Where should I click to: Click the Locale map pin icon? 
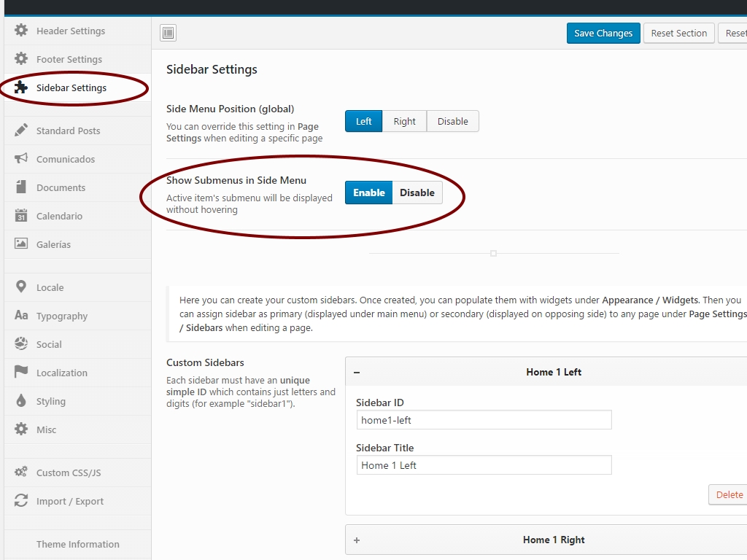click(x=21, y=287)
